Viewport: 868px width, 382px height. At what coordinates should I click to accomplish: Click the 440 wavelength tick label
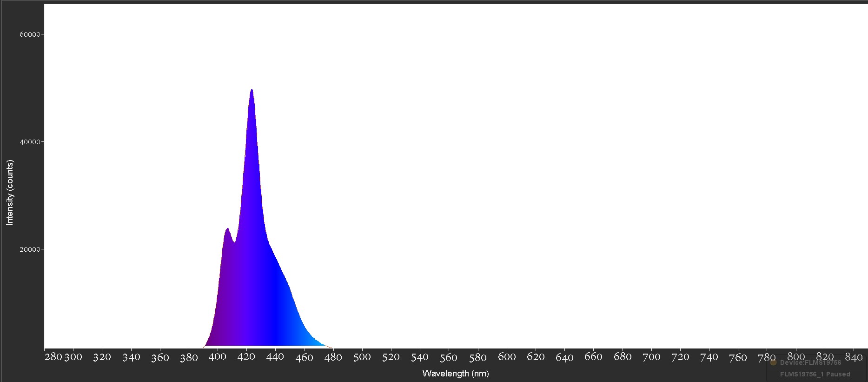(275, 357)
